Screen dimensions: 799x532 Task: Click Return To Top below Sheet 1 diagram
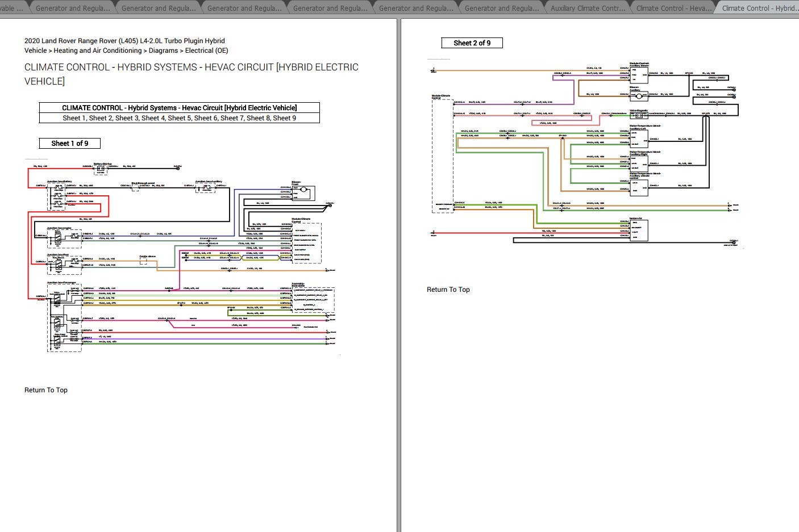(46, 390)
